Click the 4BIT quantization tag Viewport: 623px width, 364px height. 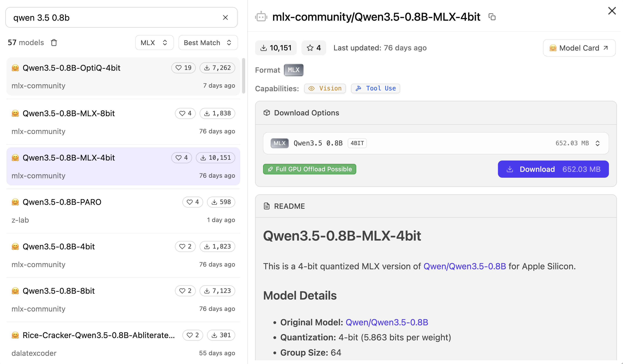tap(357, 143)
